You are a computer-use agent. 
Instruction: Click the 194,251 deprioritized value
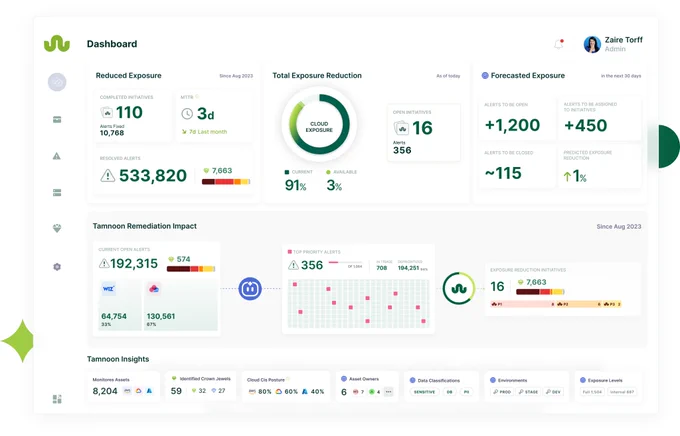click(409, 268)
